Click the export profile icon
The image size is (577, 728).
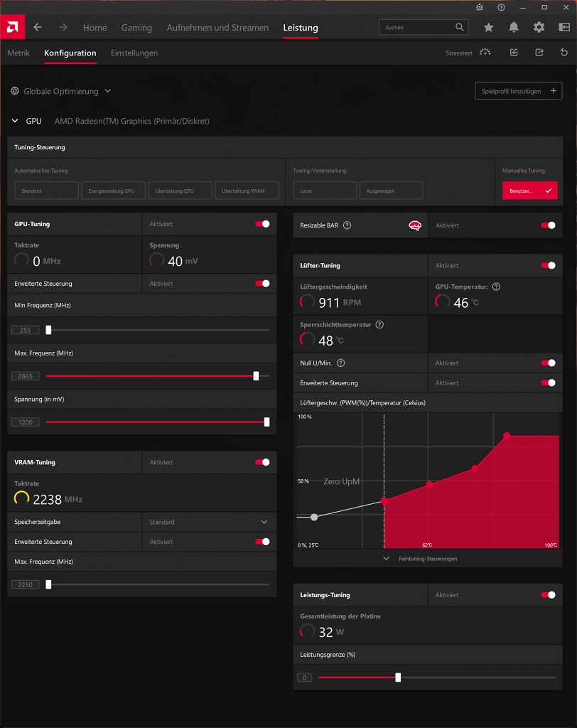click(539, 53)
